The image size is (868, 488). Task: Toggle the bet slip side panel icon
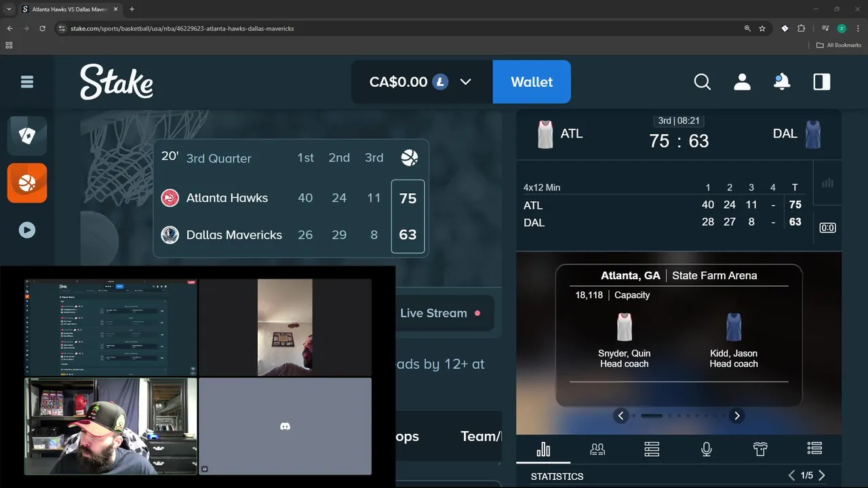coord(822,82)
